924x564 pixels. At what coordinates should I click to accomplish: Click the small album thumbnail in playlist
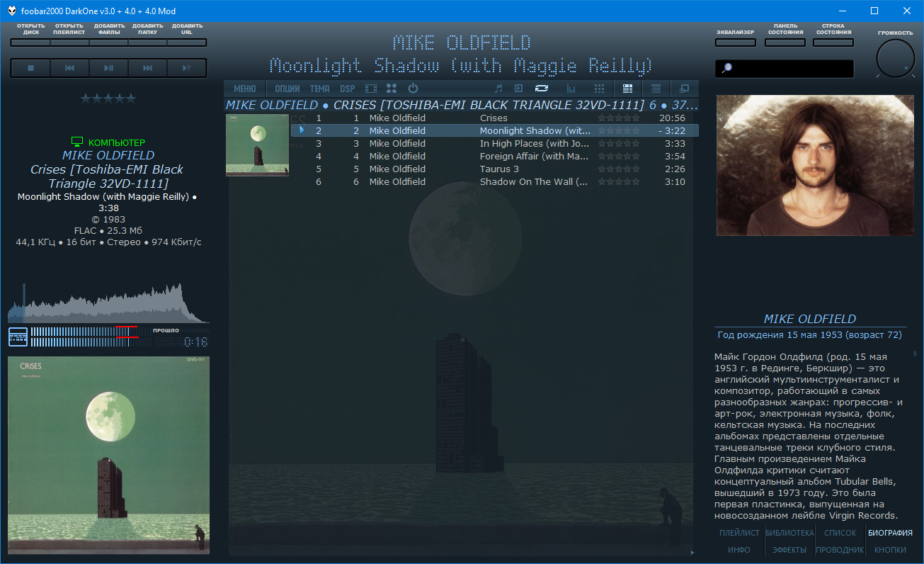coord(257,145)
